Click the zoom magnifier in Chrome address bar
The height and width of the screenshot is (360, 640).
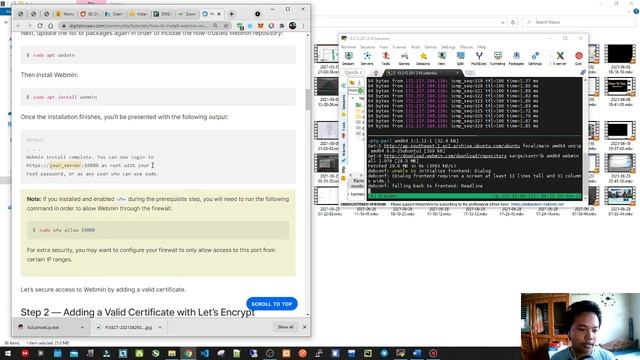[215, 26]
